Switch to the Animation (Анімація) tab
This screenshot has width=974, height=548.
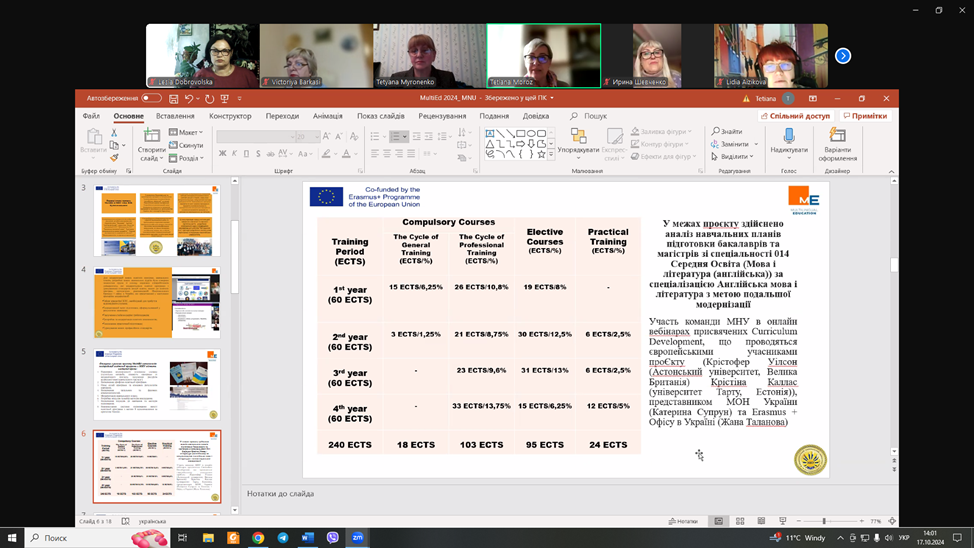coord(327,116)
